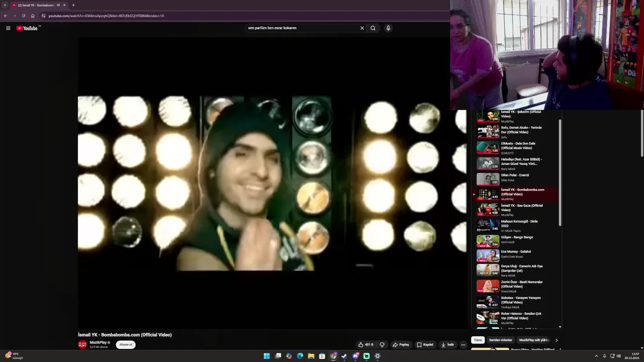Go back with the browser back arrow

pyautogui.click(x=6, y=16)
